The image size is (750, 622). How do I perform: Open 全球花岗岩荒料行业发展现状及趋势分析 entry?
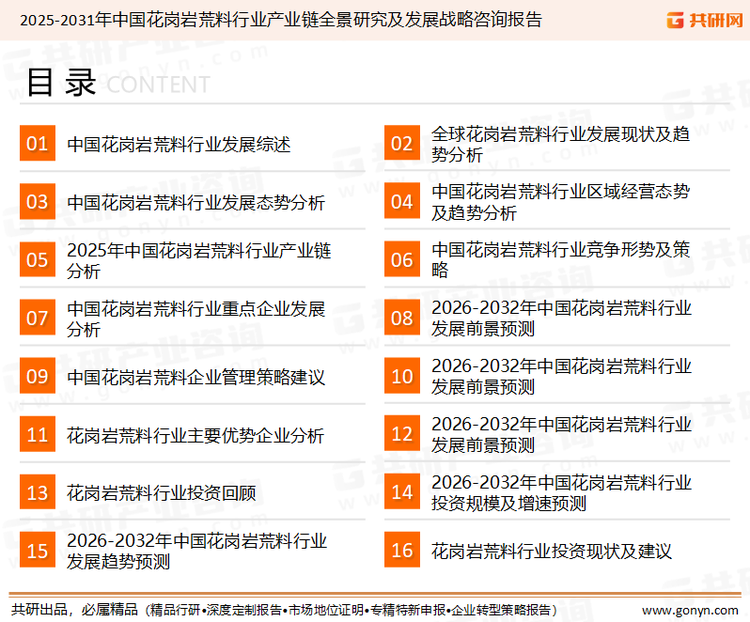[x=560, y=144]
